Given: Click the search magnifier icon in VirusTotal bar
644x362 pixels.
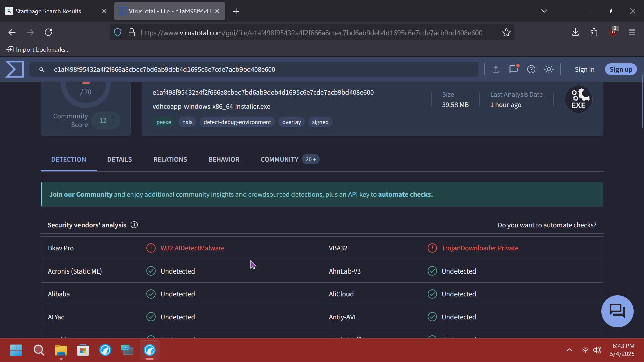Looking at the screenshot, I should 42,70.
